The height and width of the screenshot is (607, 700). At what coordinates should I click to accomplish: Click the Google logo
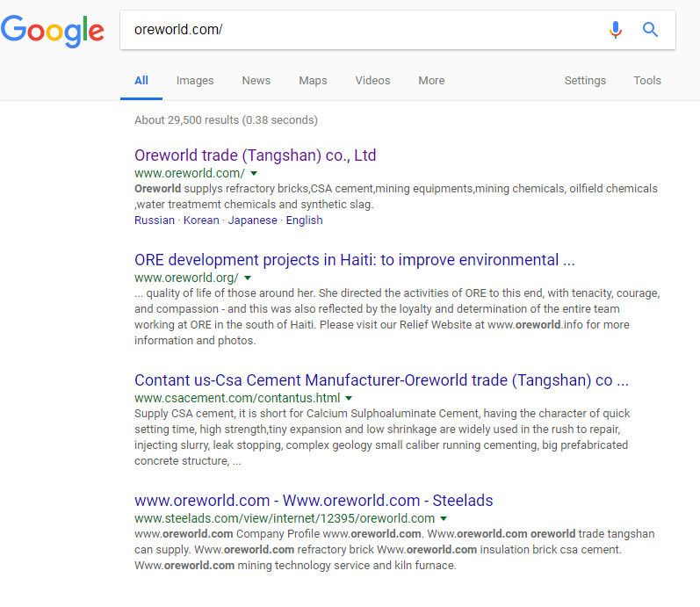[x=53, y=31]
